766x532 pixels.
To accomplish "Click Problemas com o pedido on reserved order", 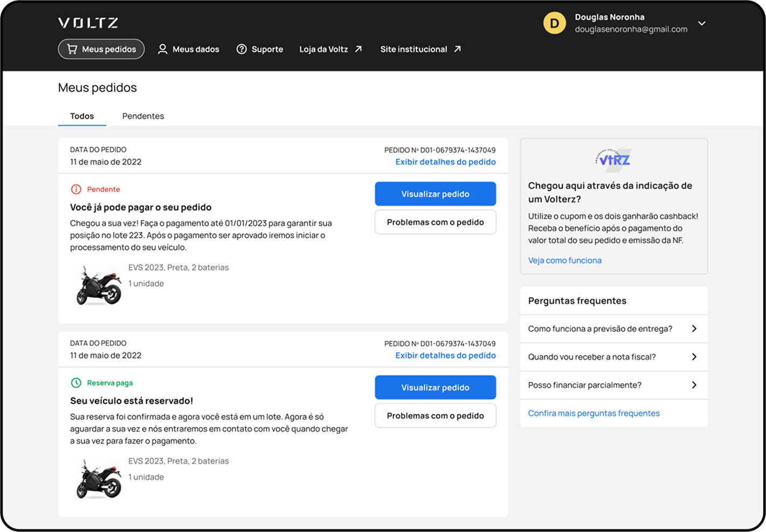I will (435, 416).
